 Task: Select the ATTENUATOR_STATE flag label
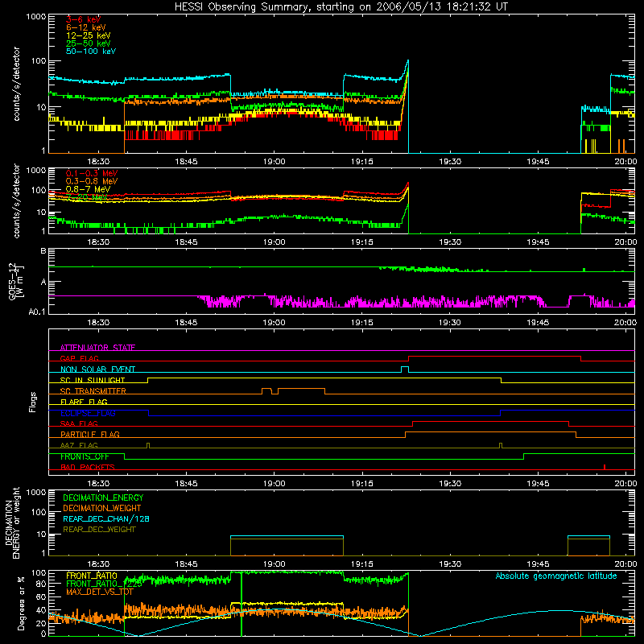(97, 348)
